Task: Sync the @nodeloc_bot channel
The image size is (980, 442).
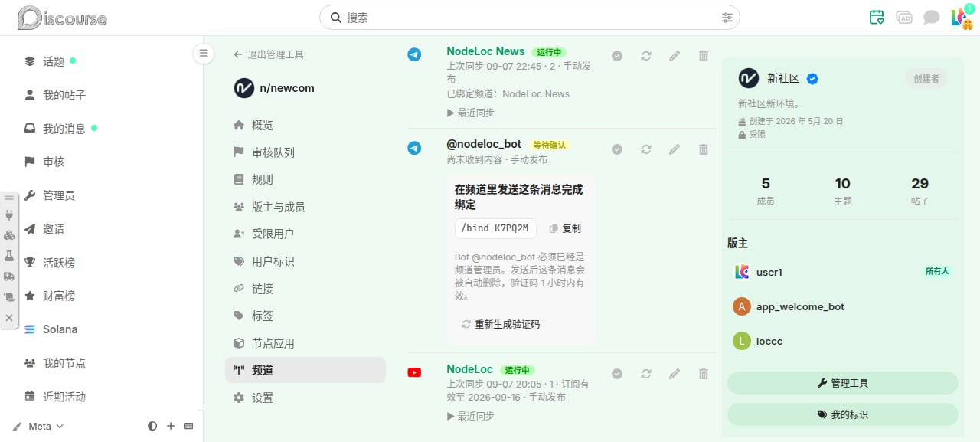Action: click(x=646, y=149)
